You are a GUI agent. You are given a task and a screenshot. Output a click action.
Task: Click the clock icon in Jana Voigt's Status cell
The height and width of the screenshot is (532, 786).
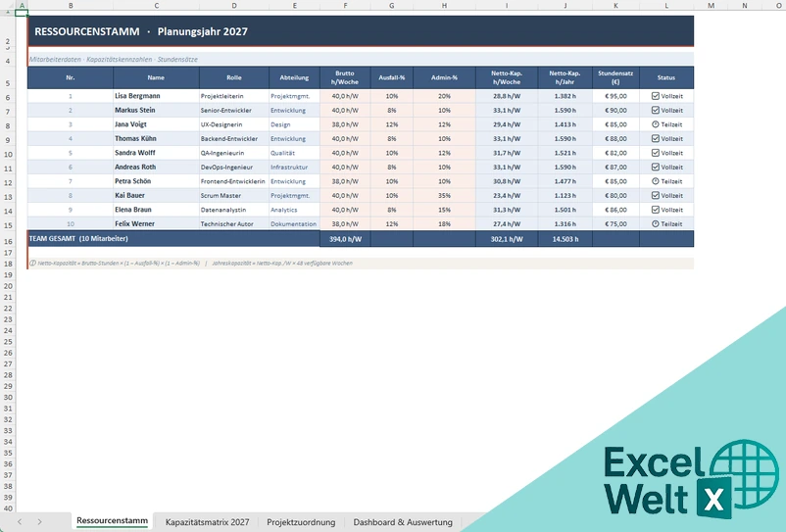(656, 124)
